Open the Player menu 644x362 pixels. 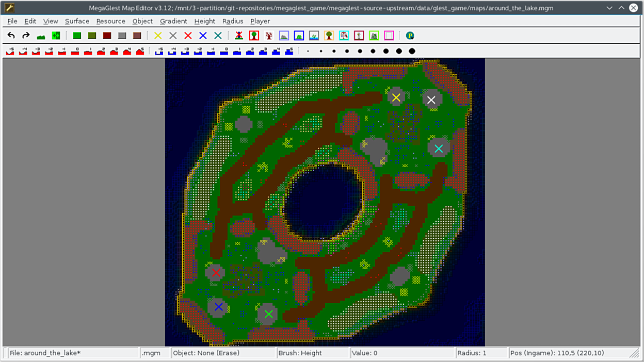pos(260,21)
